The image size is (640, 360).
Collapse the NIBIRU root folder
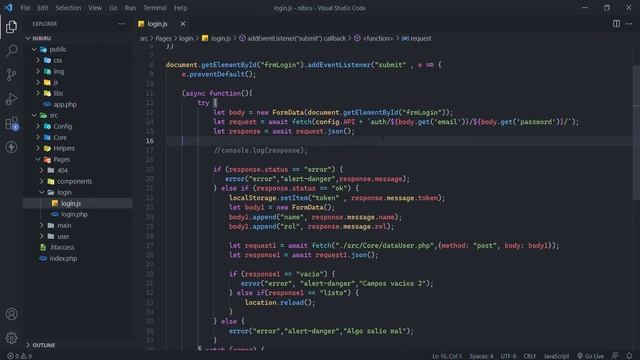[x=78, y=38]
